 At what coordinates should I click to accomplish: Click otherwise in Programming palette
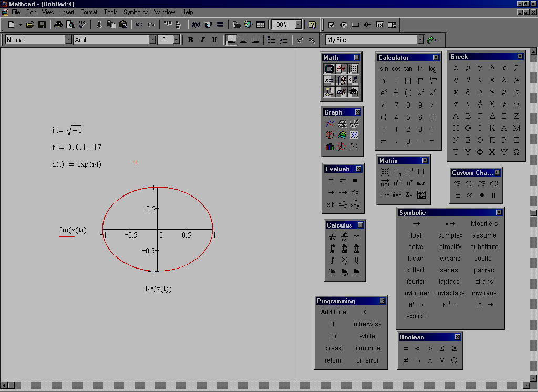[367, 324]
